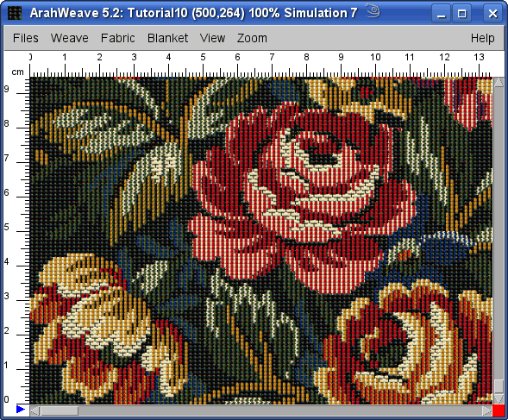Click the horizontal scrollbar left arrow
The height and width of the screenshot is (420, 508).
[34, 411]
